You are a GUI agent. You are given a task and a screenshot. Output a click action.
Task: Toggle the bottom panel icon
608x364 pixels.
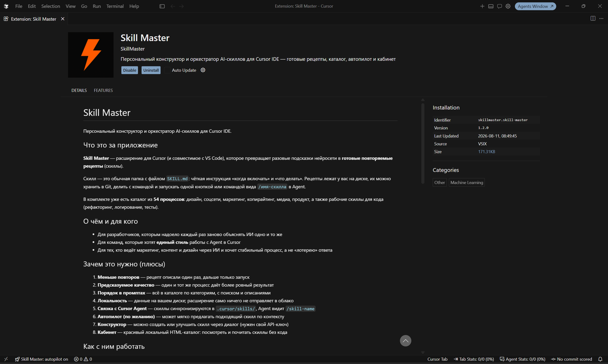pos(491,6)
